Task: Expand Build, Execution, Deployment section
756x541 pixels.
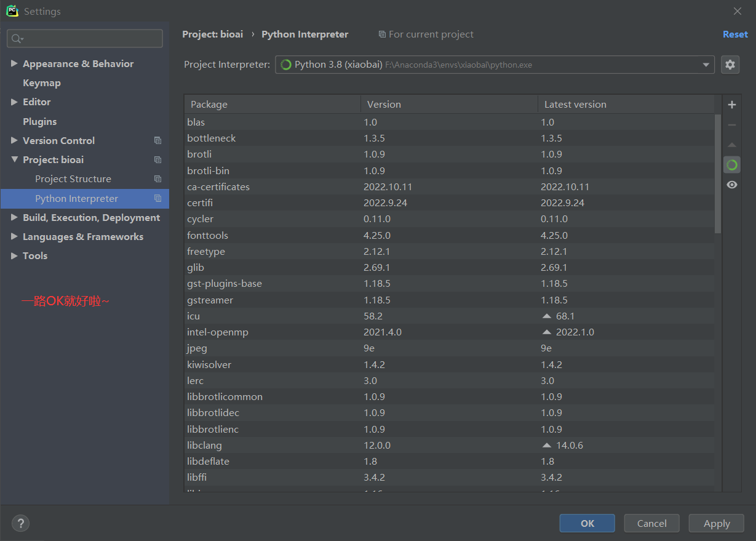Action: click(x=14, y=218)
